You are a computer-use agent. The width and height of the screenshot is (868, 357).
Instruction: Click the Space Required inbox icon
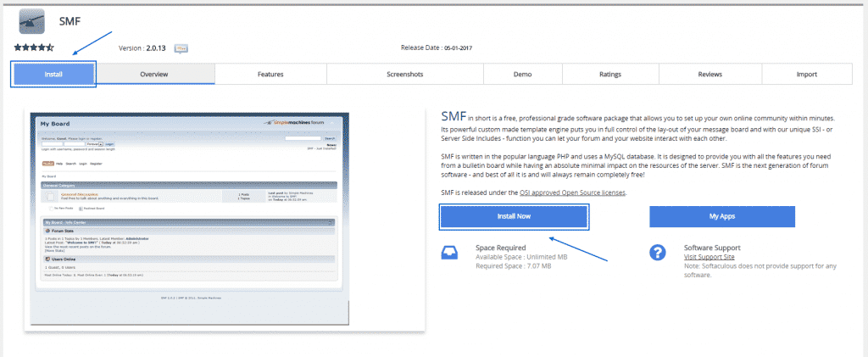[448, 253]
